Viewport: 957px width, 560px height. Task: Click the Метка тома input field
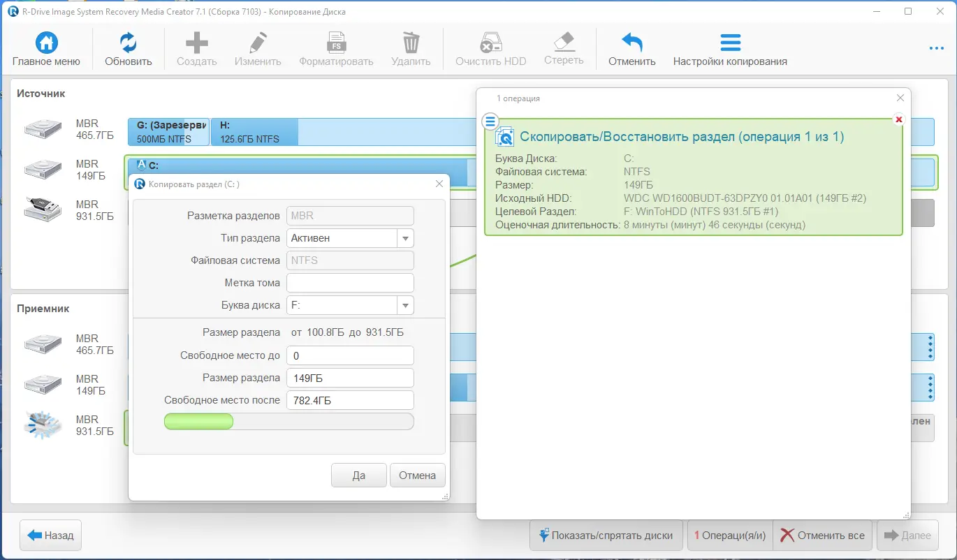click(x=350, y=283)
